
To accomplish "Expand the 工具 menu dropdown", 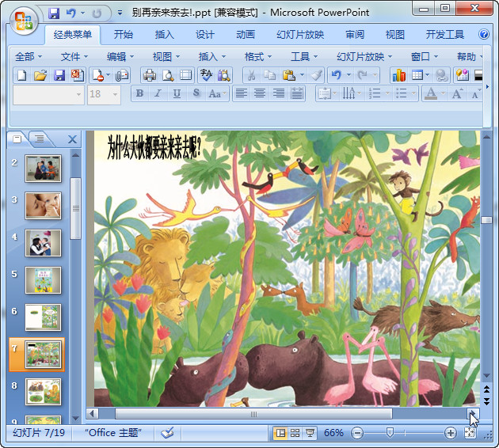I will pos(304,57).
